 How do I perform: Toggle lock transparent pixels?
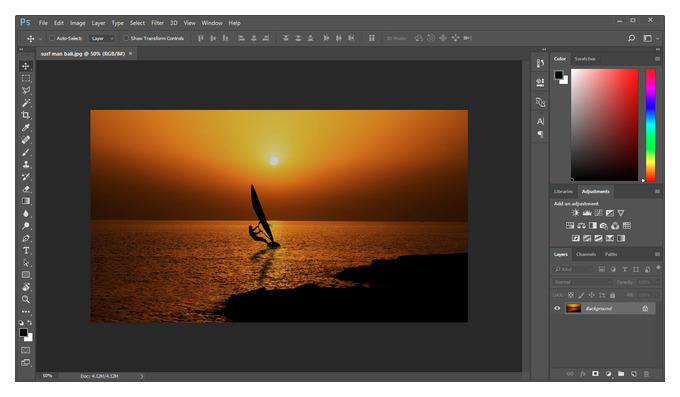571,295
